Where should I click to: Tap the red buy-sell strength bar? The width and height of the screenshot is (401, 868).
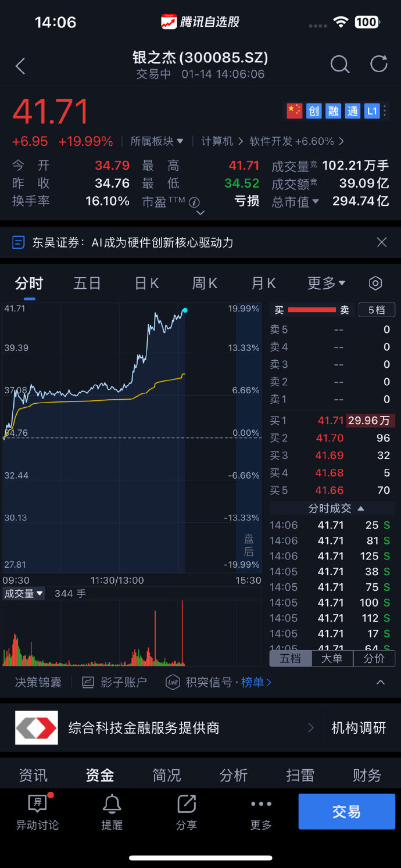312,310
